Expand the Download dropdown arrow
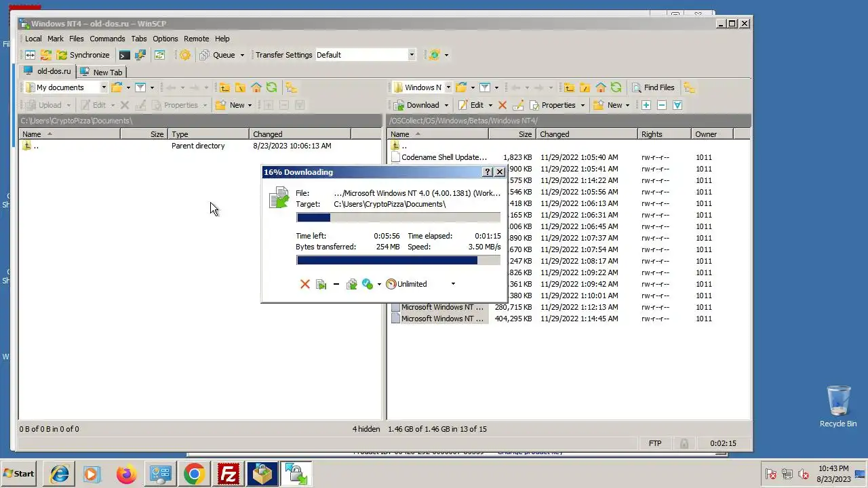Image resolution: width=868 pixels, height=488 pixels. 446,105
